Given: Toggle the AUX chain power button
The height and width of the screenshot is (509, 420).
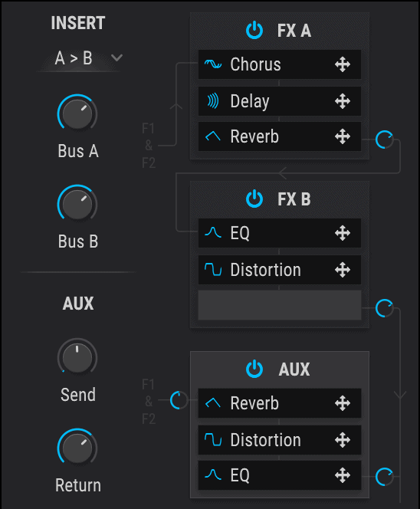Looking at the screenshot, I should pos(254,369).
